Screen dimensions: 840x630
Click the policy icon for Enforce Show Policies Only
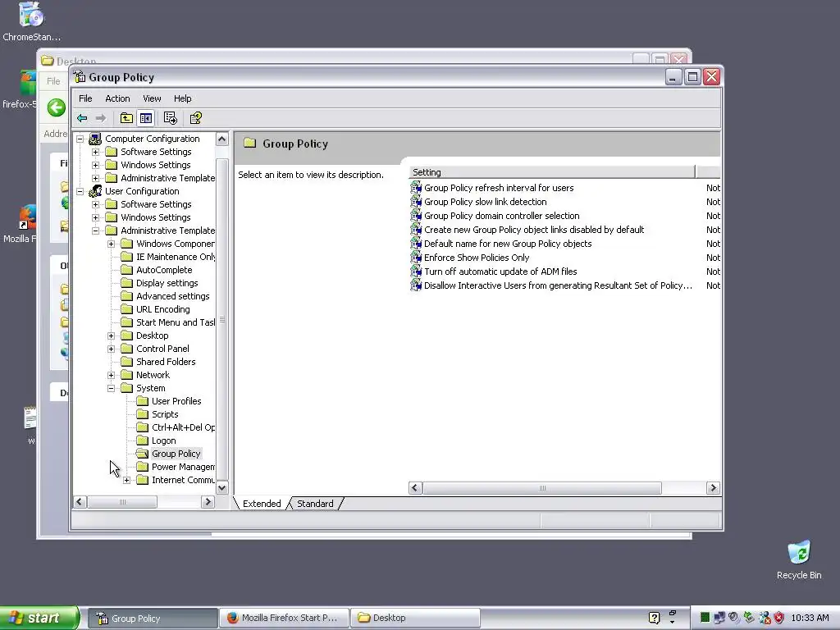point(416,257)
